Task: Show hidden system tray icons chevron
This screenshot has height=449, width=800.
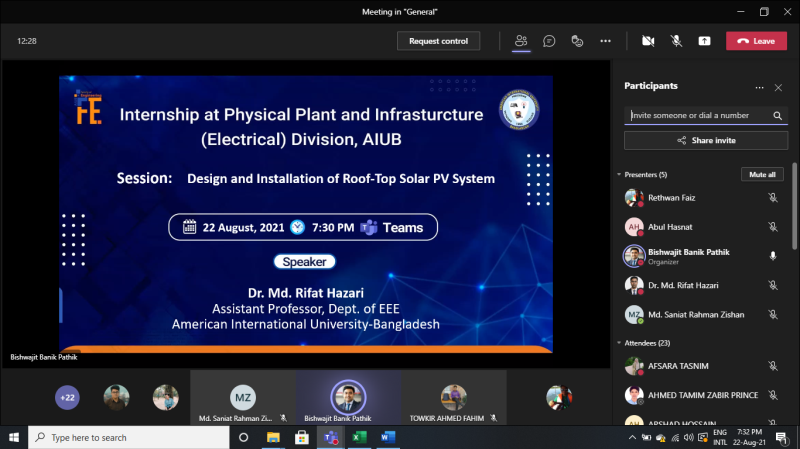Action: (632, 438)
